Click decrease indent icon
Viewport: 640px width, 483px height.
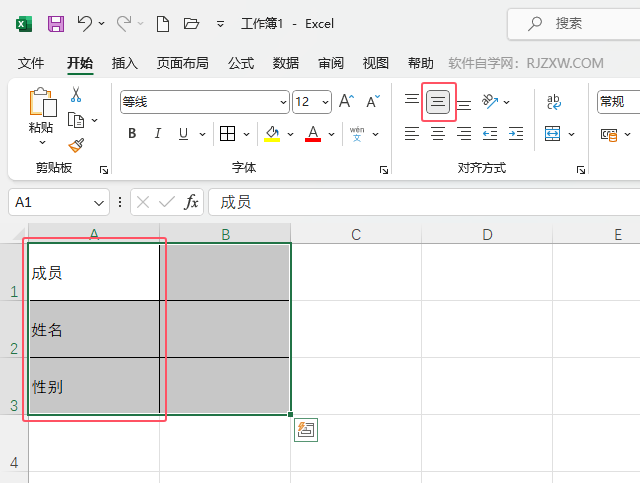pos(490,134)
